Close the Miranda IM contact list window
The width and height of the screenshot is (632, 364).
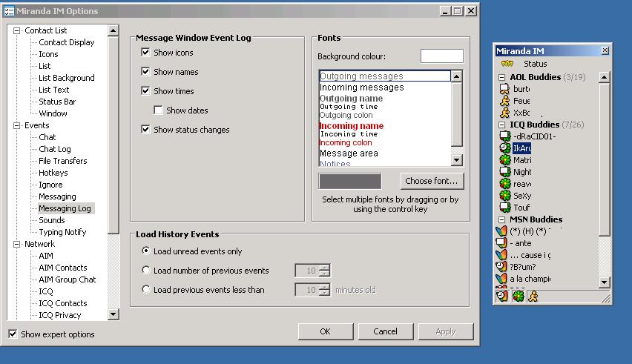pyautogui.click(x=605, y=50)
